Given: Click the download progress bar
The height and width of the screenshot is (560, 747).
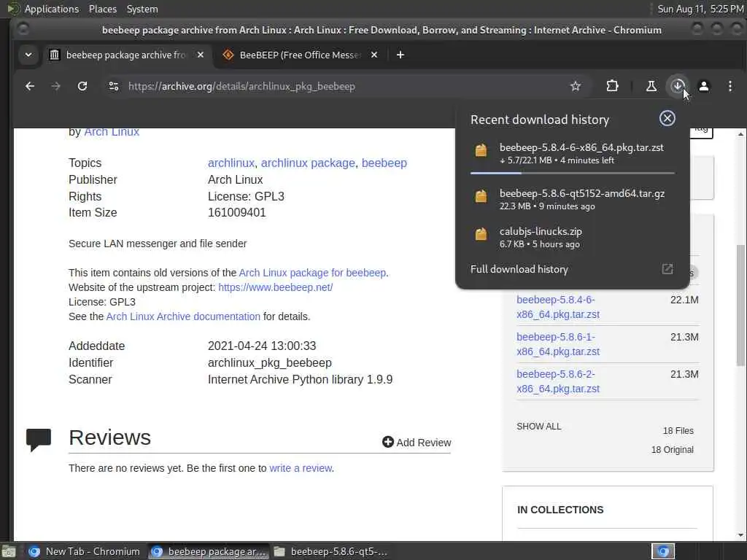Looking at the screenshot, I should (573, 173).
